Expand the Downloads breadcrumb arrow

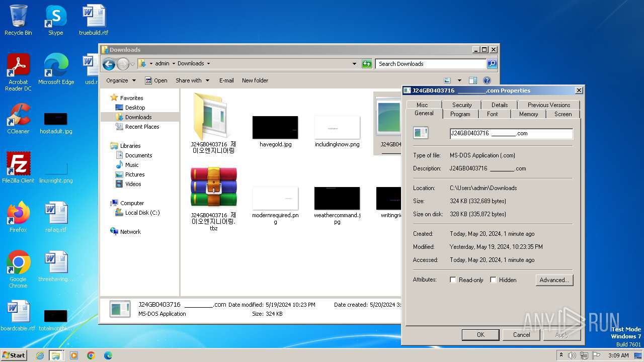(208, 64)
